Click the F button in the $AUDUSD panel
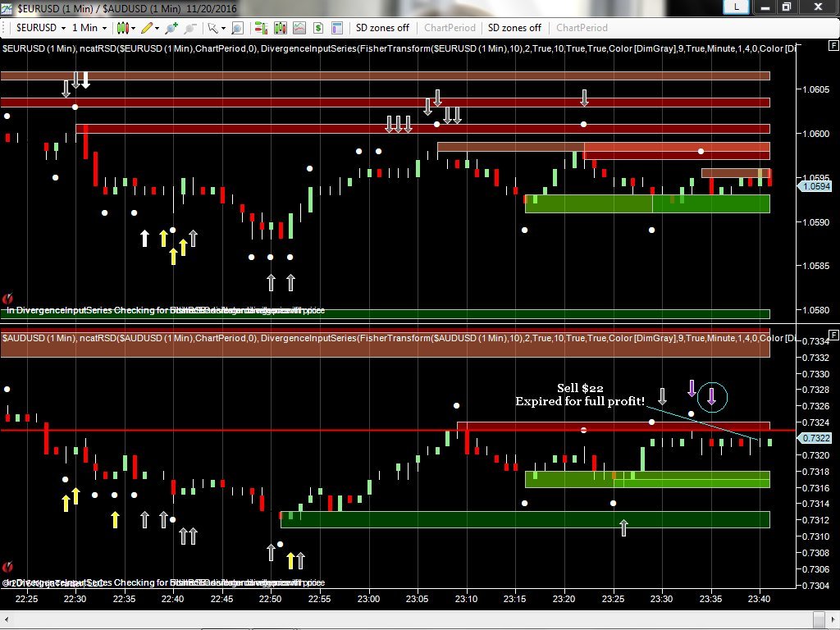This screenshot has width=840, height=630. click(833, 336)
